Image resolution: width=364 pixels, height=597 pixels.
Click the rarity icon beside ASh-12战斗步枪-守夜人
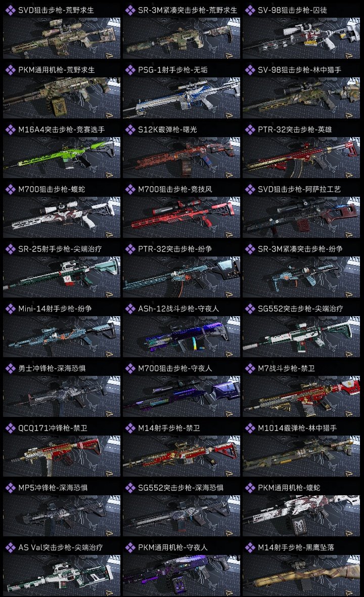(130, 309)
